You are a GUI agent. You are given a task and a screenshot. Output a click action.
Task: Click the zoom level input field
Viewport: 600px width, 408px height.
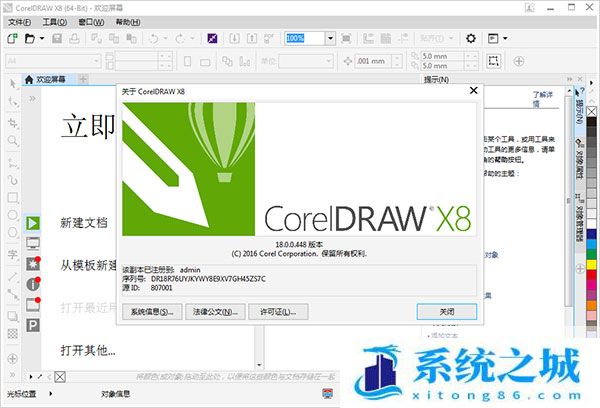(x=305, y=38)
